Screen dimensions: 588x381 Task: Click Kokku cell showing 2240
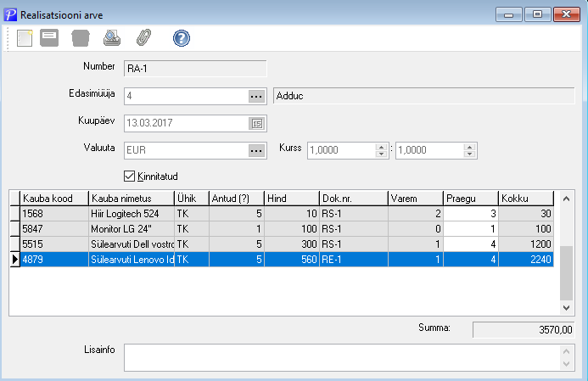click(526, 260)
